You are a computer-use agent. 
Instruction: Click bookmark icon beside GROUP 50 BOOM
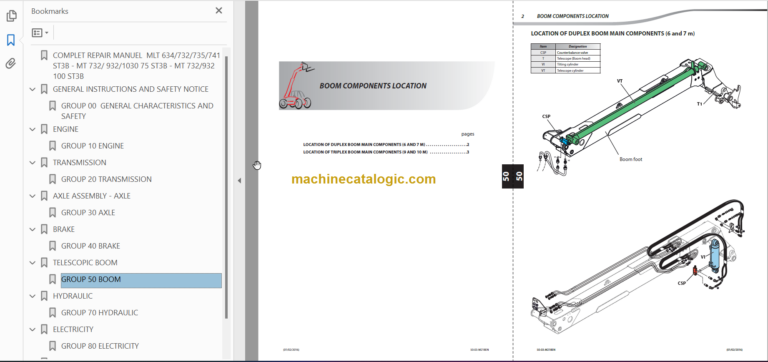click(x=52, y=279)
